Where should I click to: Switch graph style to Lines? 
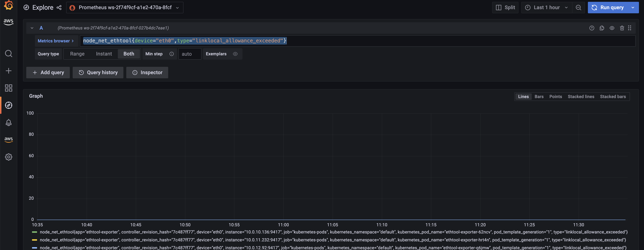(x=523, y=97)
